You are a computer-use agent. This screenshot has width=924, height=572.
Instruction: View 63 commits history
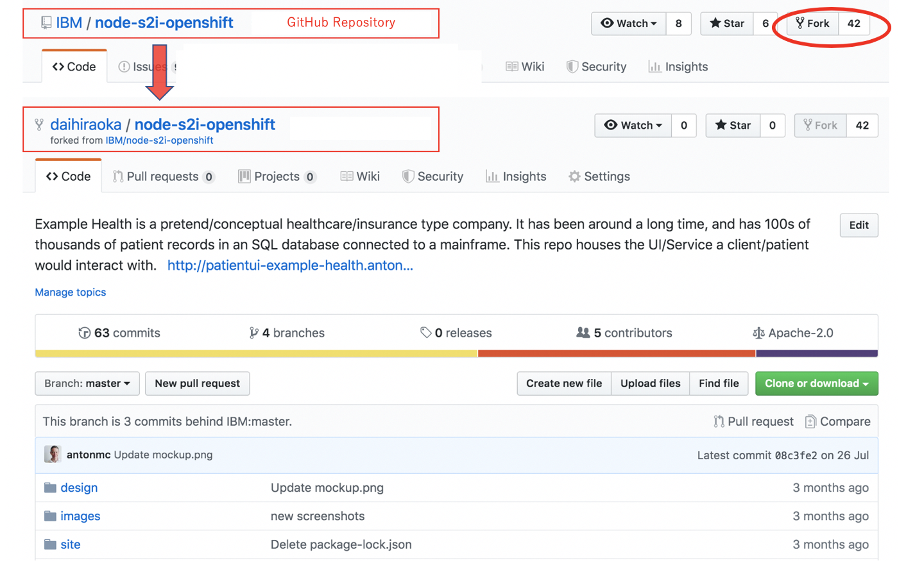pyautogui.click(x=119, y=333)
